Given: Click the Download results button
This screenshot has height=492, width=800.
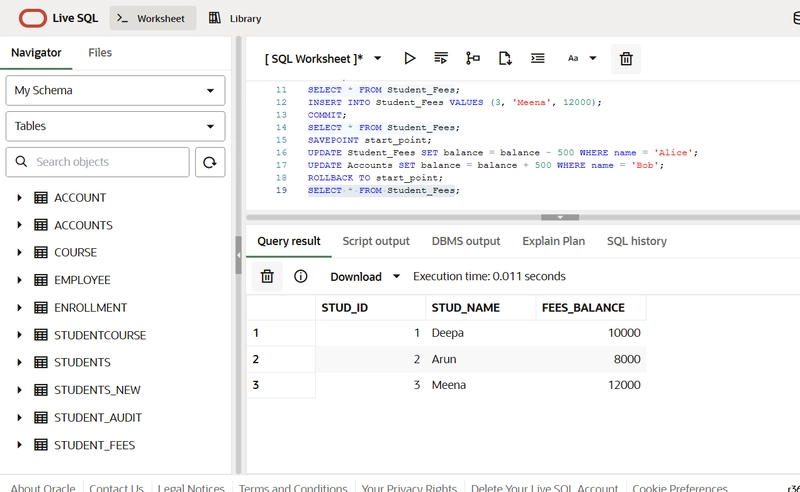Looking at the screenshot, I should [356, 277].
